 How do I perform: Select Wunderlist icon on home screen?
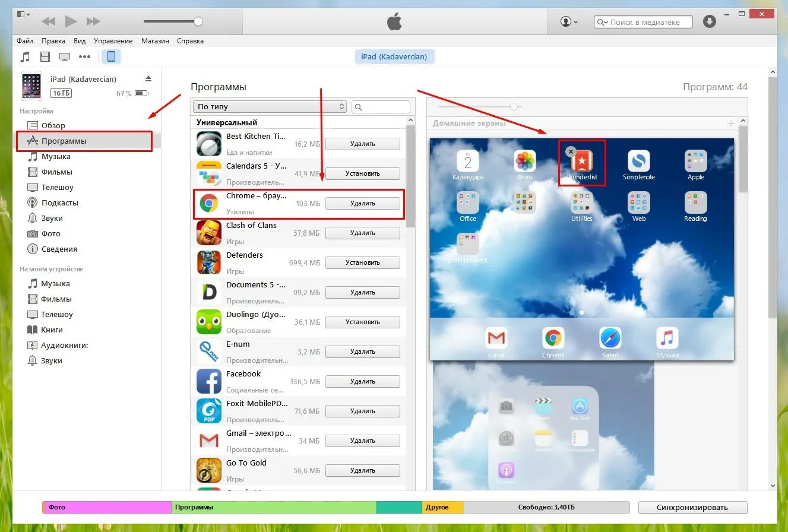[582, 161]
